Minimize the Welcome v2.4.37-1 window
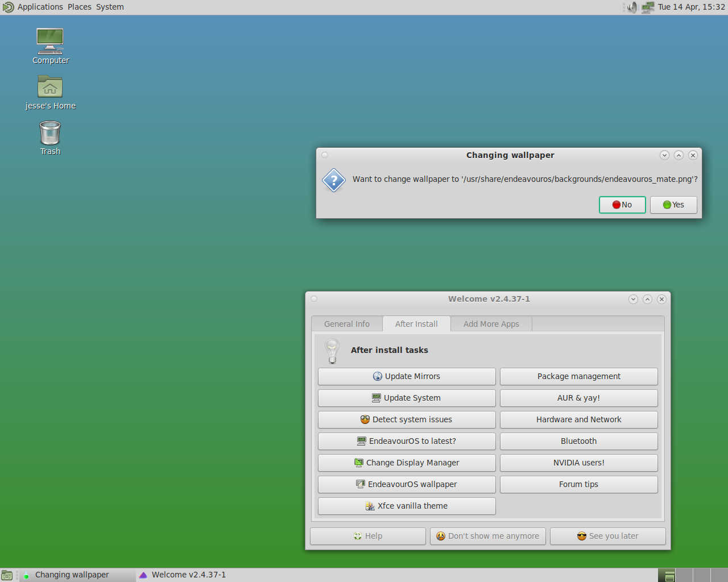 point(633,299)
